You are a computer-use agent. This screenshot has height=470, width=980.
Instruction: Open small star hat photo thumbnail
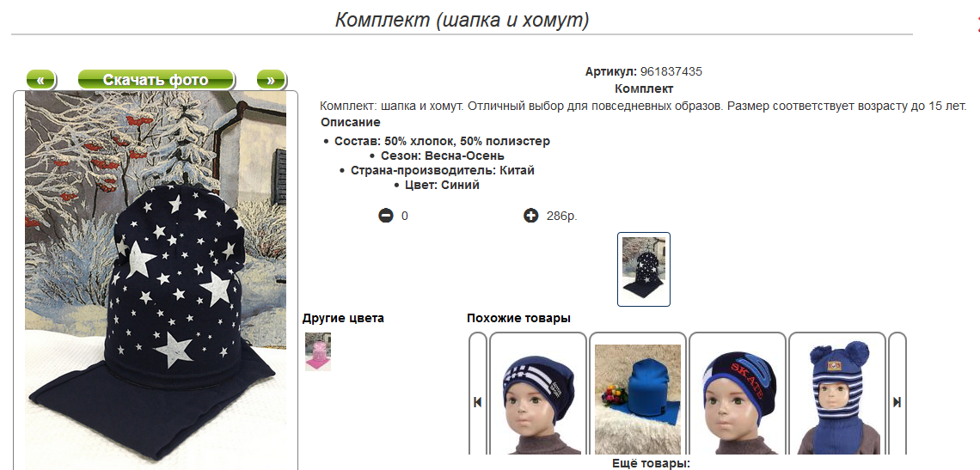pyautogui.click(x=644, y=270)
